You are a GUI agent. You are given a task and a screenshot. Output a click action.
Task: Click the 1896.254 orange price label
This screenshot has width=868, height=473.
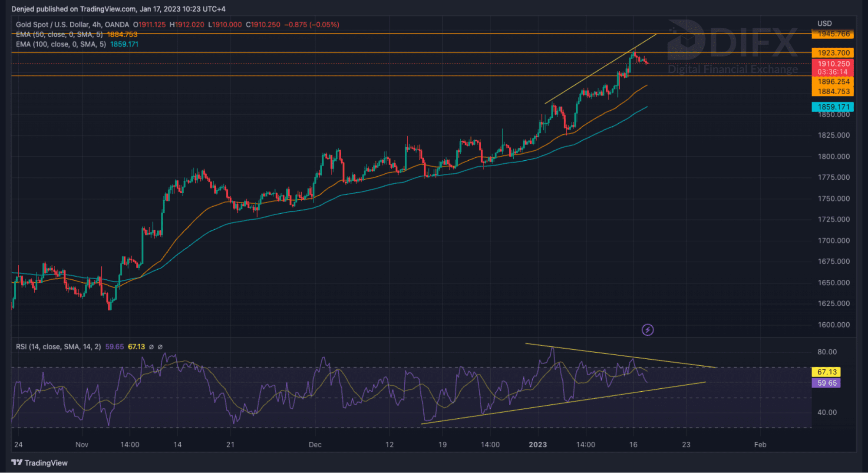point(832,82)
